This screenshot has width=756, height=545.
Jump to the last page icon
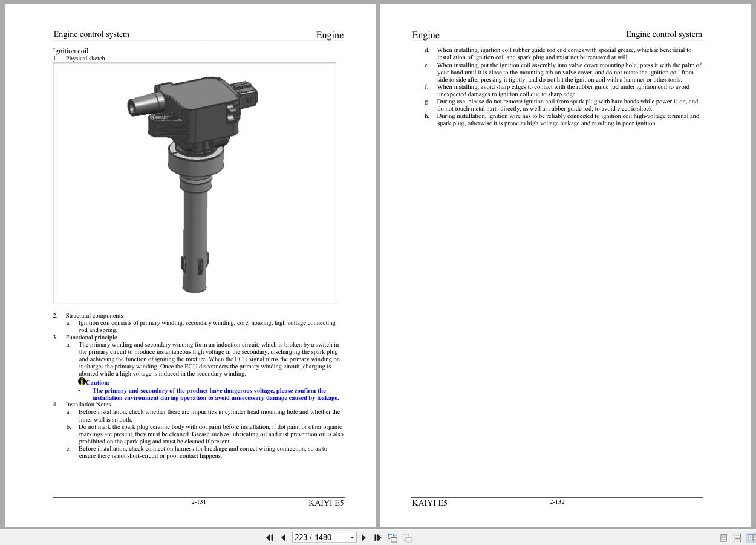(377, 537)
